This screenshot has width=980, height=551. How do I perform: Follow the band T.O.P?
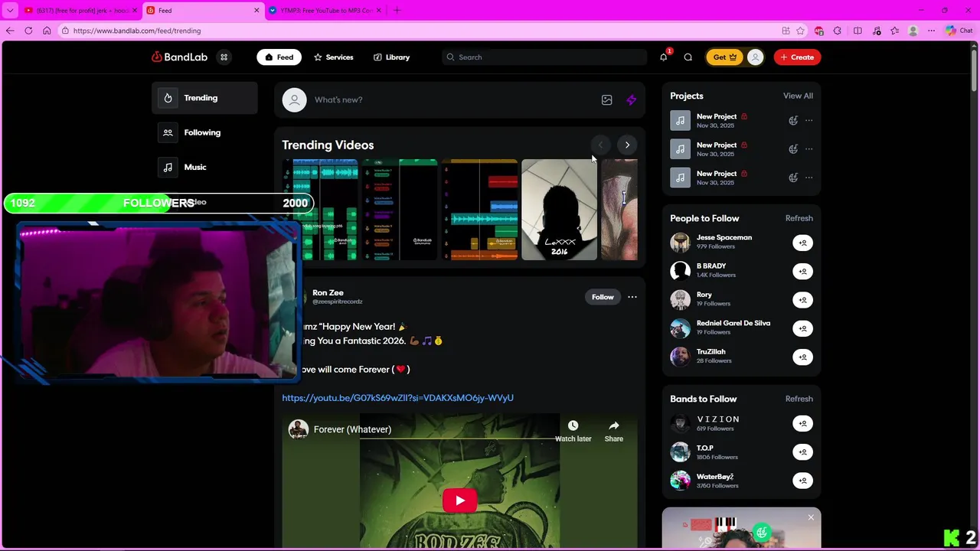click(x=802, y=452)
